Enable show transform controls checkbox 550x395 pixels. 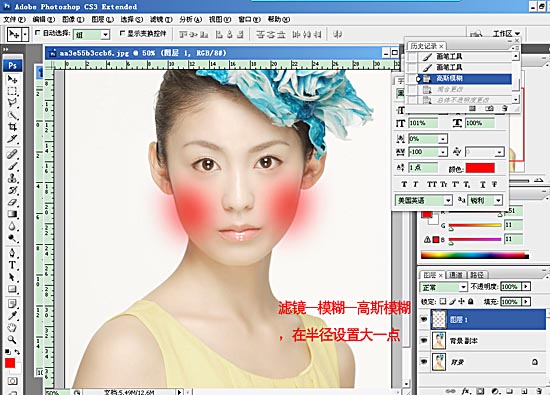[122, 33]
